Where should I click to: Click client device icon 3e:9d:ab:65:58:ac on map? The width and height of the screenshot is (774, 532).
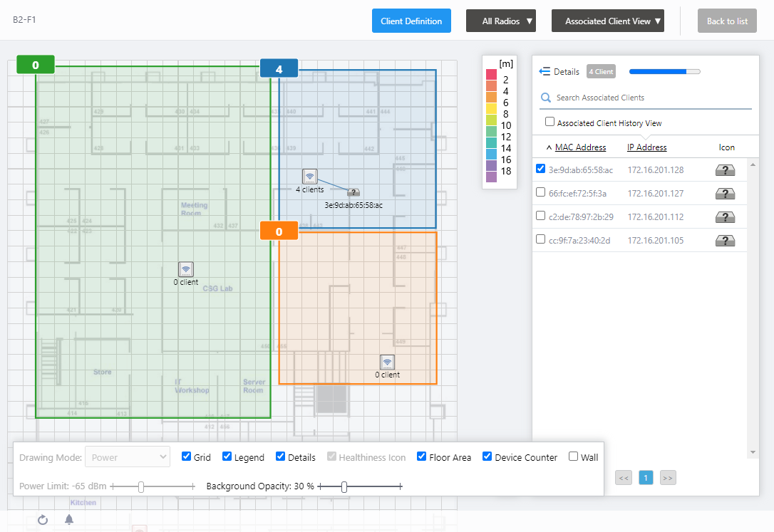click(x=354, y=192)
